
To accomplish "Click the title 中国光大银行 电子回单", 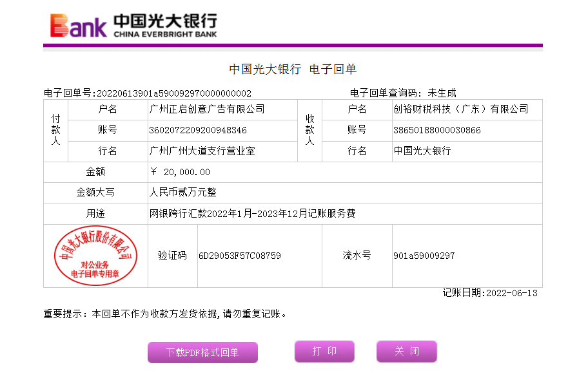I will (293, 70).
